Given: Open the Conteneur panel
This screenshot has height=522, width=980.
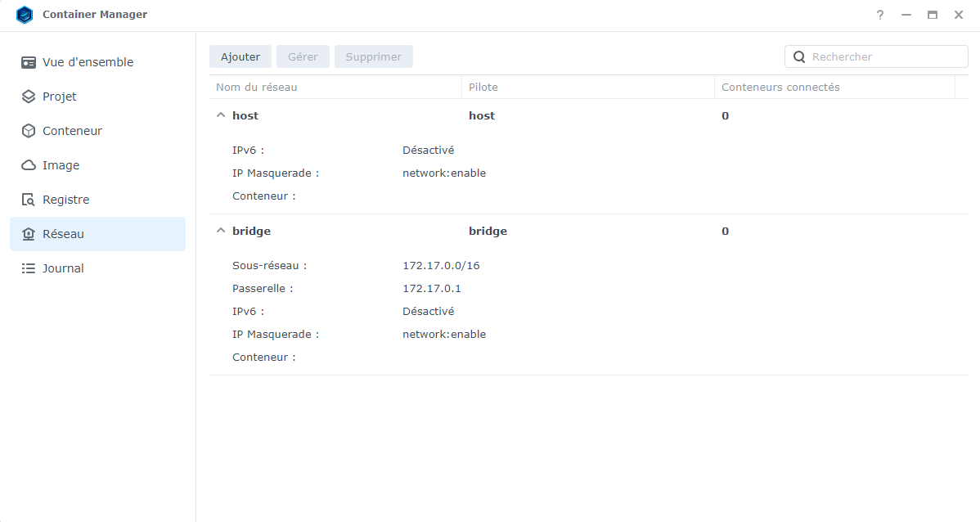Looking at the screenshot, I should 28,130.
